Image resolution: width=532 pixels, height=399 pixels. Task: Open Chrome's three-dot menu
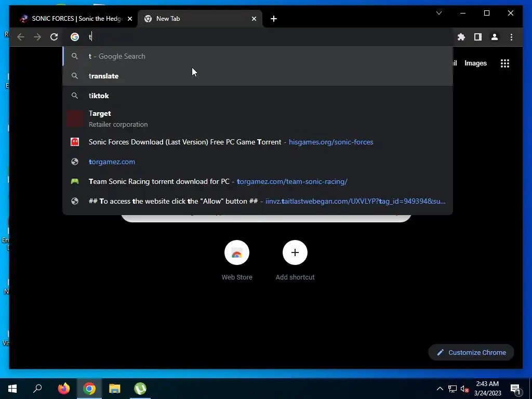pos(511,37)
